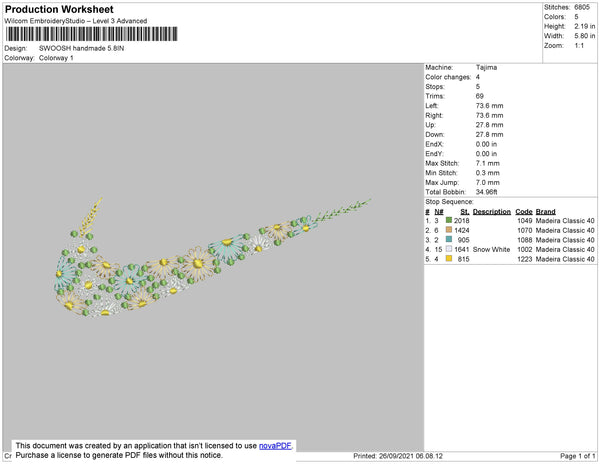Click the 'Colorway 1' value
The height and width of the screenshot is (464, 600).
pos(56,58)
